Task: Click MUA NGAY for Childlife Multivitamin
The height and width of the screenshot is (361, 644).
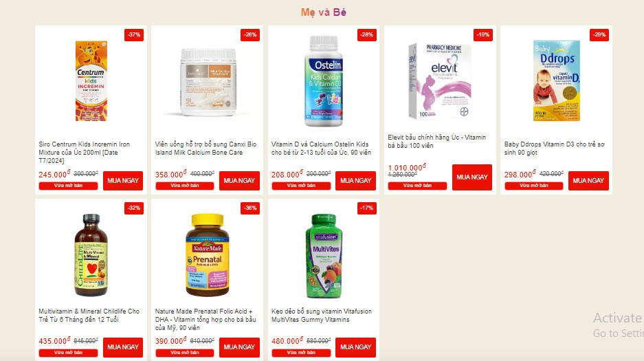Action: click(123, 347)
